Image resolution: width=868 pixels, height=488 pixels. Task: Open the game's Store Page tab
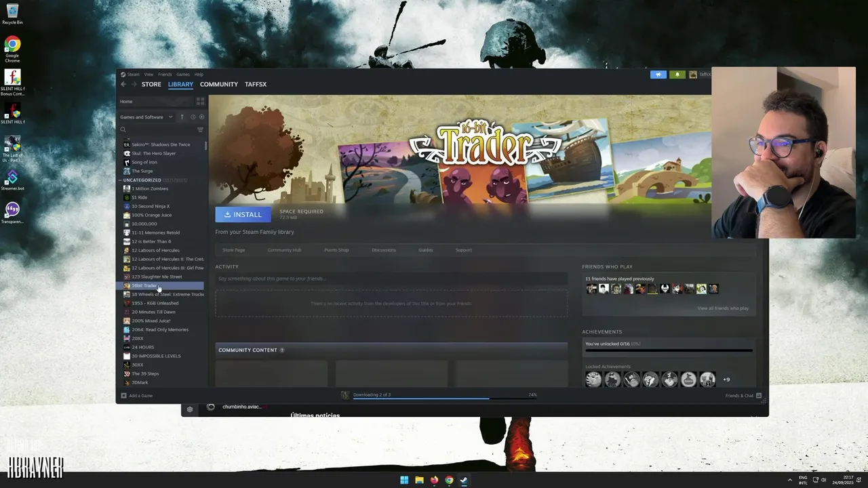pyautogui.click(x=234, y=250)
